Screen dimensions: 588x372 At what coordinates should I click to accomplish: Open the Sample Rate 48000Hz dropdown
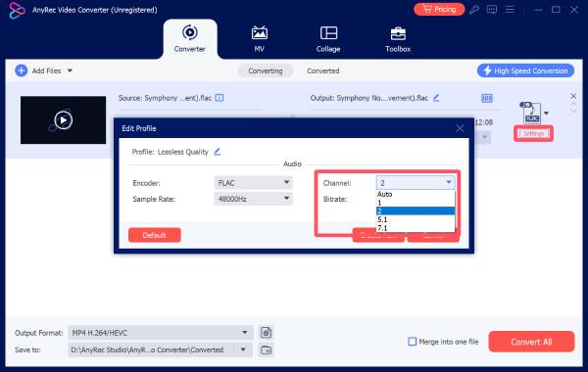pyautogui.click(x=253, y=199)
